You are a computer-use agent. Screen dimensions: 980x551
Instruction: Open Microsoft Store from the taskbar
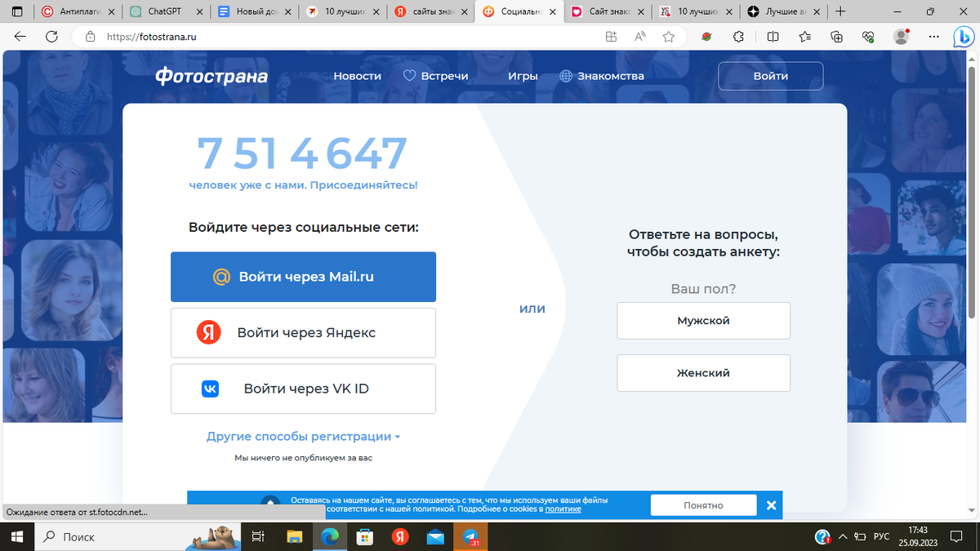click(x=365, y=536)
